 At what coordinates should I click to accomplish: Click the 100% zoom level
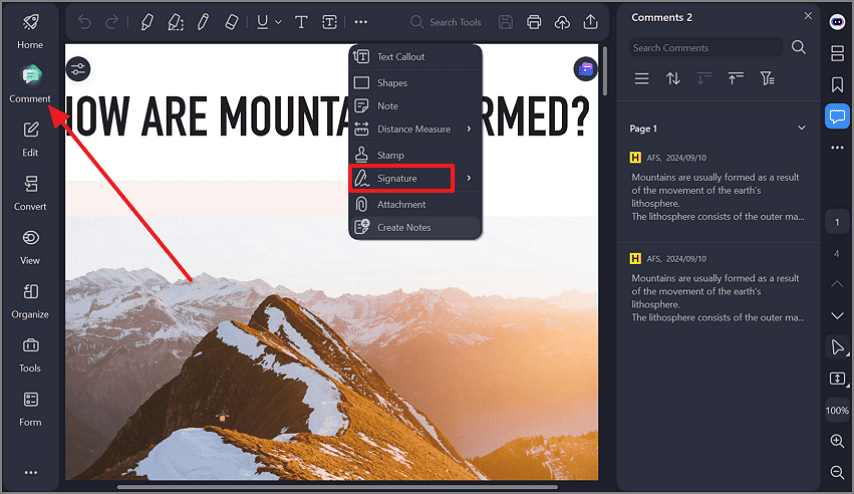837,411
